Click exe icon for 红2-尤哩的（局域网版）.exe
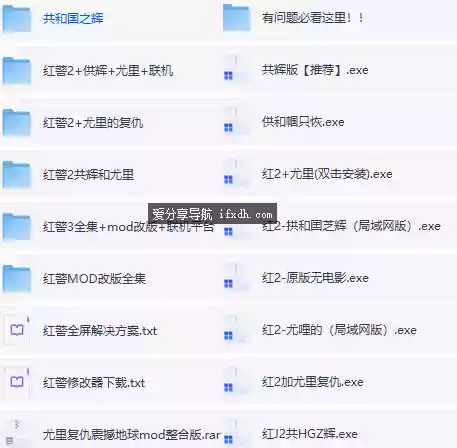 (x=236, y=328)
